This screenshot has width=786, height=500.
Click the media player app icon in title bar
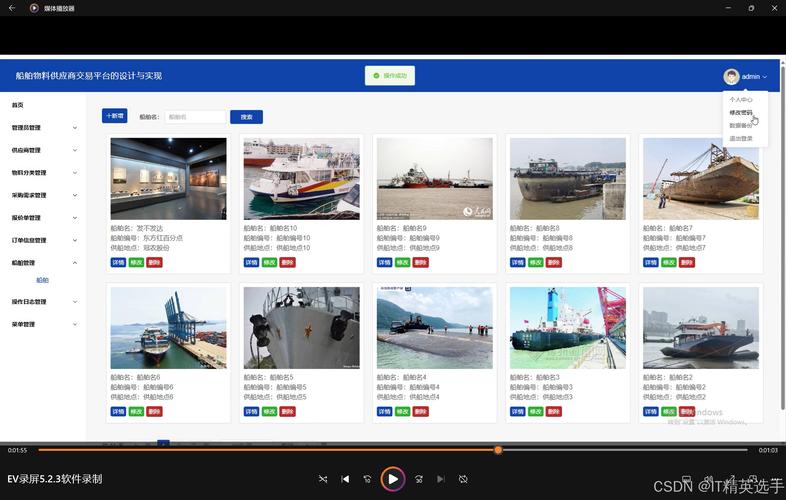click(x=34, y=8)
